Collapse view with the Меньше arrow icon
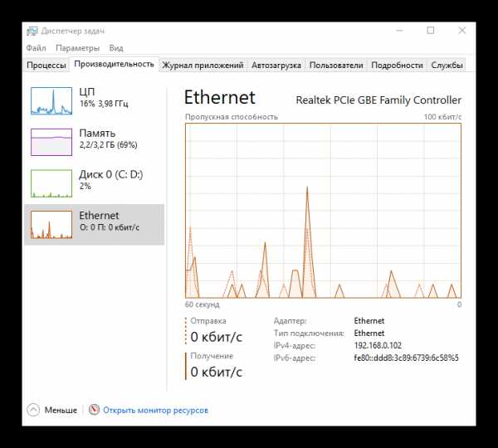 click(x=33, y=410)
